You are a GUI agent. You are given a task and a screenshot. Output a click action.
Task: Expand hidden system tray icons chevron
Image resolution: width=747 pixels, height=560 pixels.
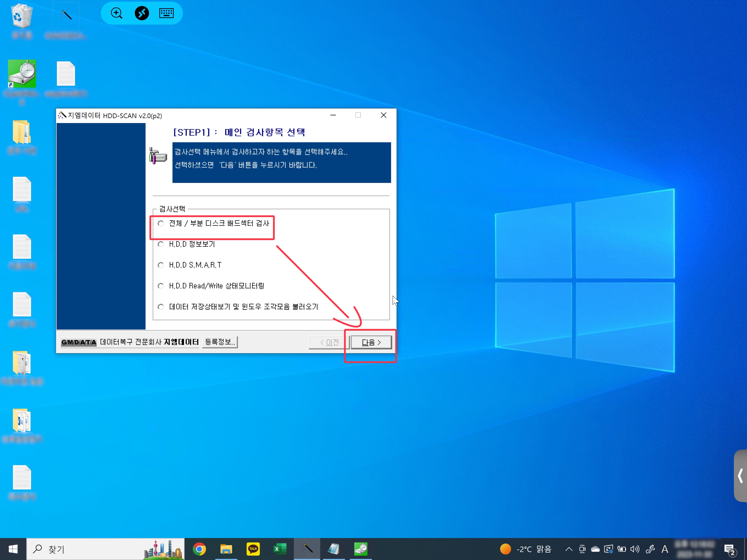tap(569, 549)
